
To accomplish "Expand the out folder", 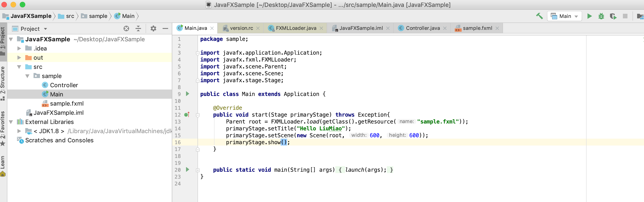I will pos(19,58).
